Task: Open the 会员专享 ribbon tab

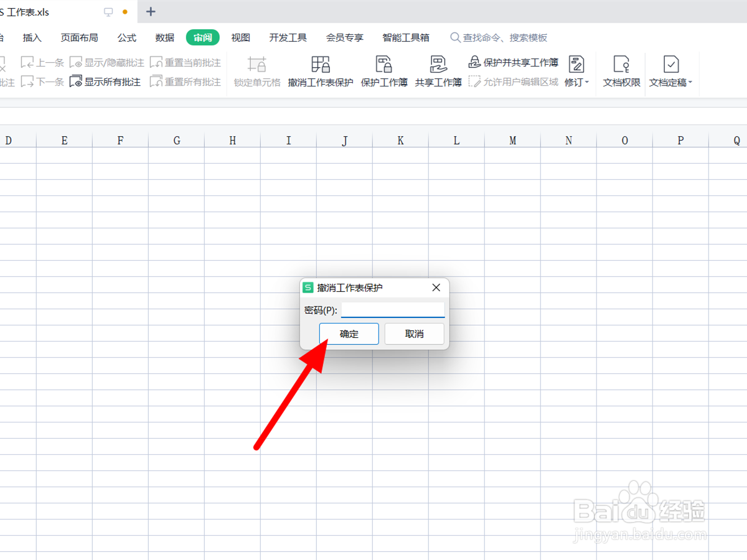Action: (345, 37)
